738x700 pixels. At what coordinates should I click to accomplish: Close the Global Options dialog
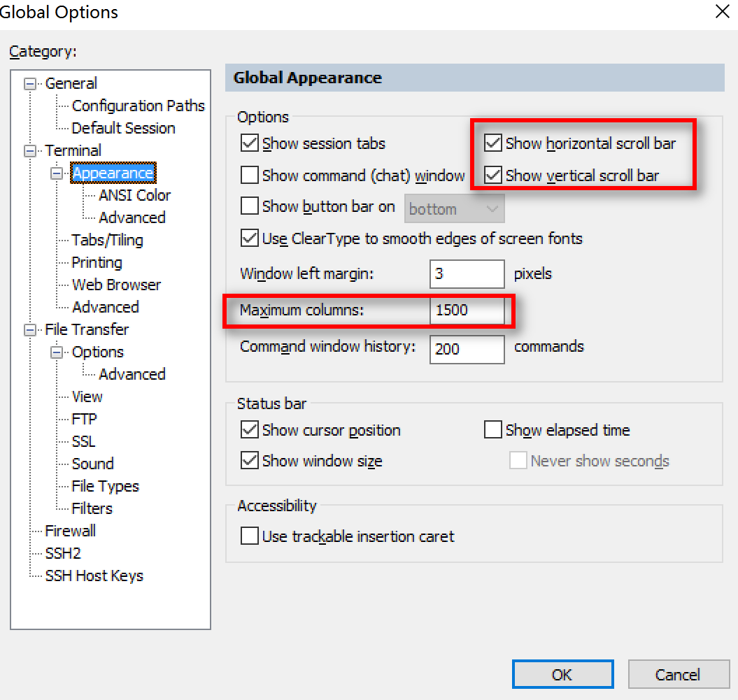pos(722,12)
